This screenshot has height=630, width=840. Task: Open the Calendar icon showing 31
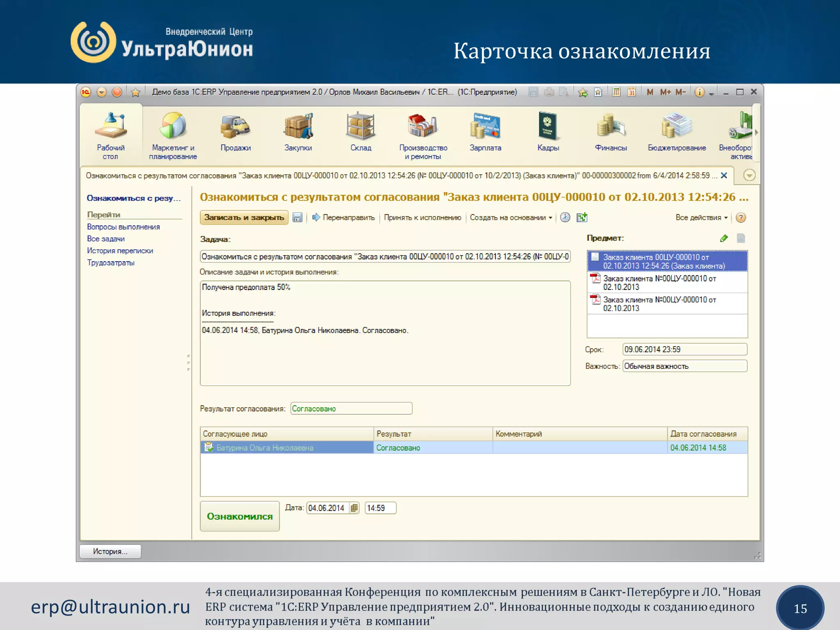(x=632, y=92)
